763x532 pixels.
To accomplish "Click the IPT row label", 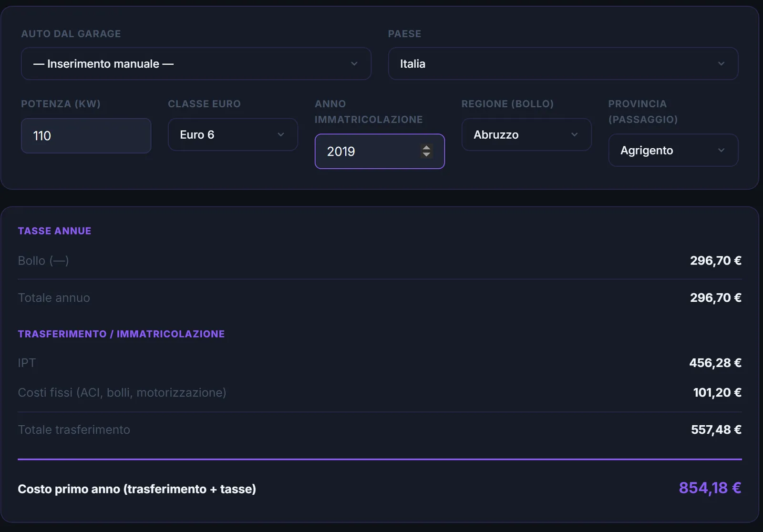I will click(27, 363).
